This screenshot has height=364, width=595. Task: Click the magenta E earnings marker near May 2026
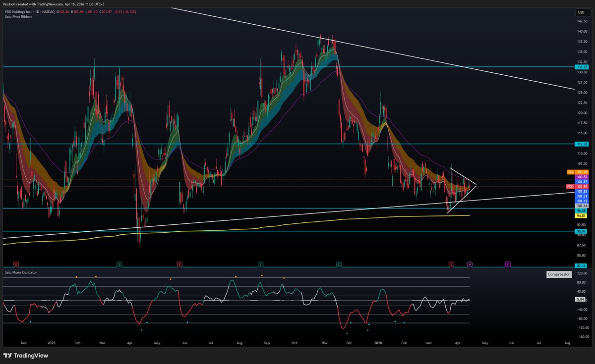[x=507, y=264]
